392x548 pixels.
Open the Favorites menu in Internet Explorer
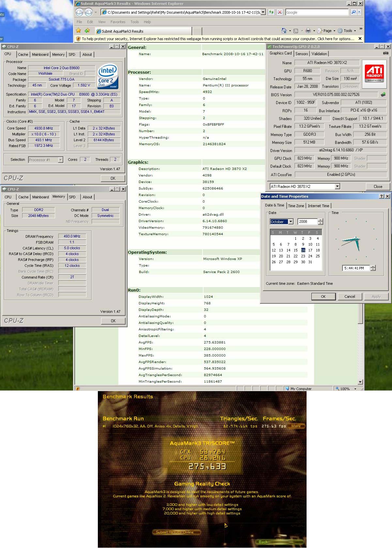(118, 22)
